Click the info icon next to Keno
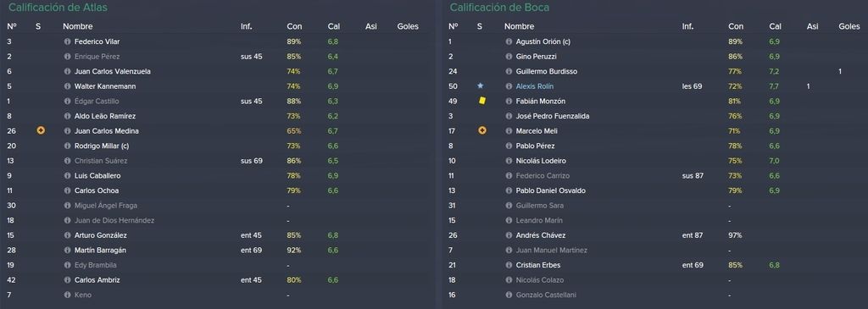 [x=68, y=295]
